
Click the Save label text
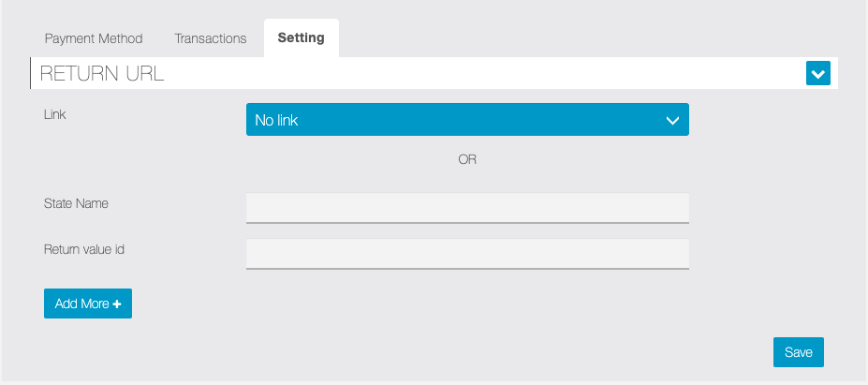point(799,352)
